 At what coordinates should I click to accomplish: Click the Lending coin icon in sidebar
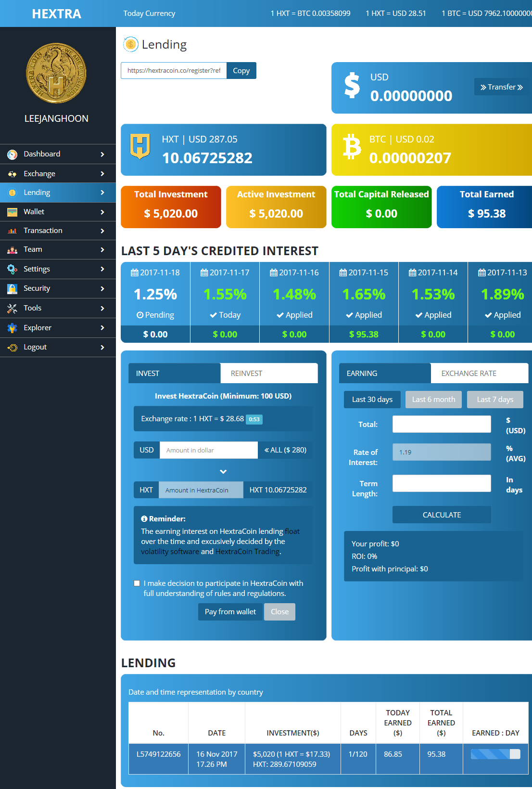click(12, 193)
